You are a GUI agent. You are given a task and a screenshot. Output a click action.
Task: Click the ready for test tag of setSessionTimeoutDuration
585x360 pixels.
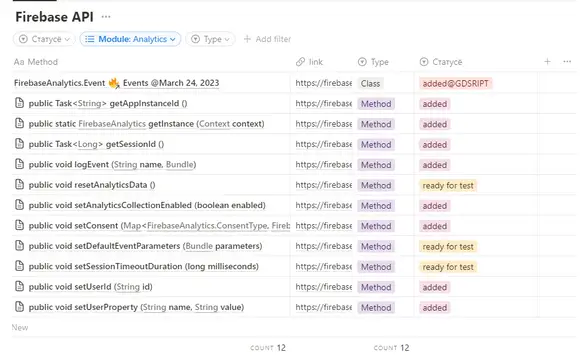coord(448,267)
